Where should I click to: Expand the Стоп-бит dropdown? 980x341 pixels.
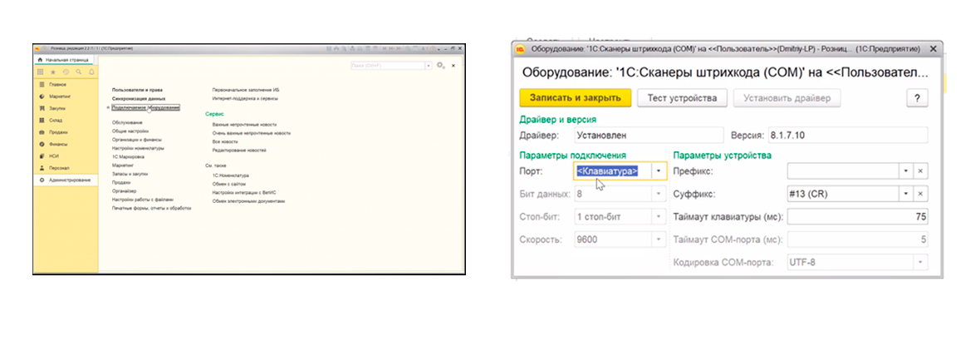coord(659,217)
